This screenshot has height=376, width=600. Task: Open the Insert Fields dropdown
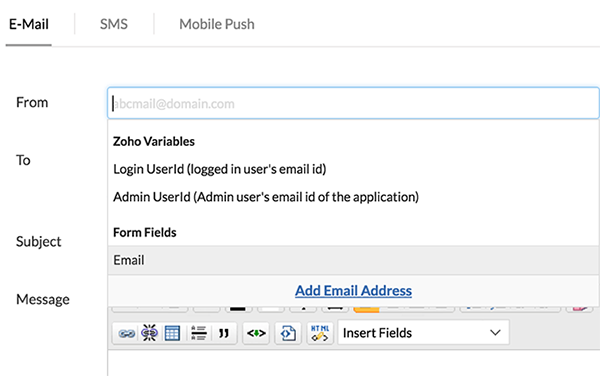click(x=423, y=333)
